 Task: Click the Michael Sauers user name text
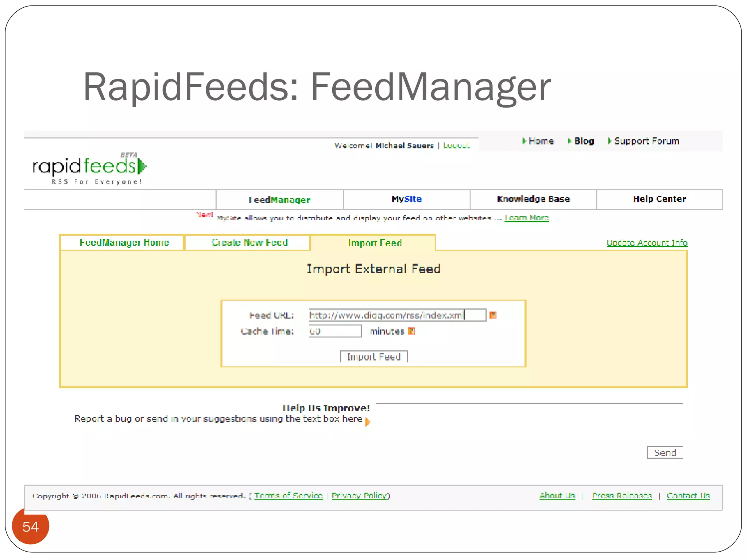(x=404, y=146)
